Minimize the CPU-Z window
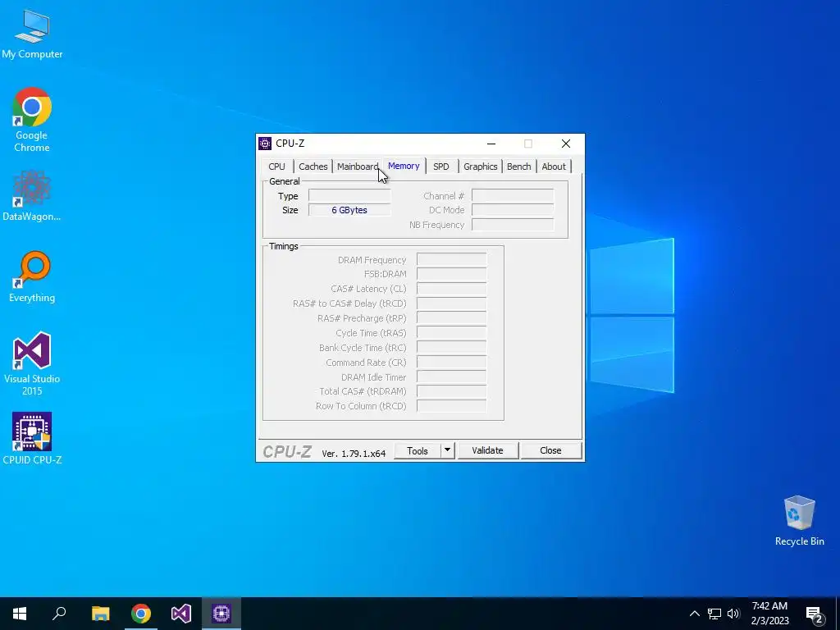Image resolution: width=840 pixels, height=630 pixels. click(491, 144)
